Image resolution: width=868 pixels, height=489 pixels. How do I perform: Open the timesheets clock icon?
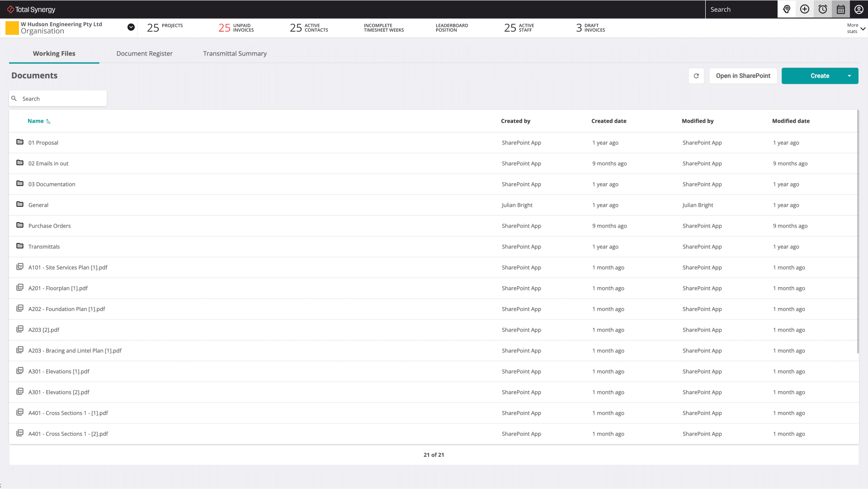tap(822, 9)
